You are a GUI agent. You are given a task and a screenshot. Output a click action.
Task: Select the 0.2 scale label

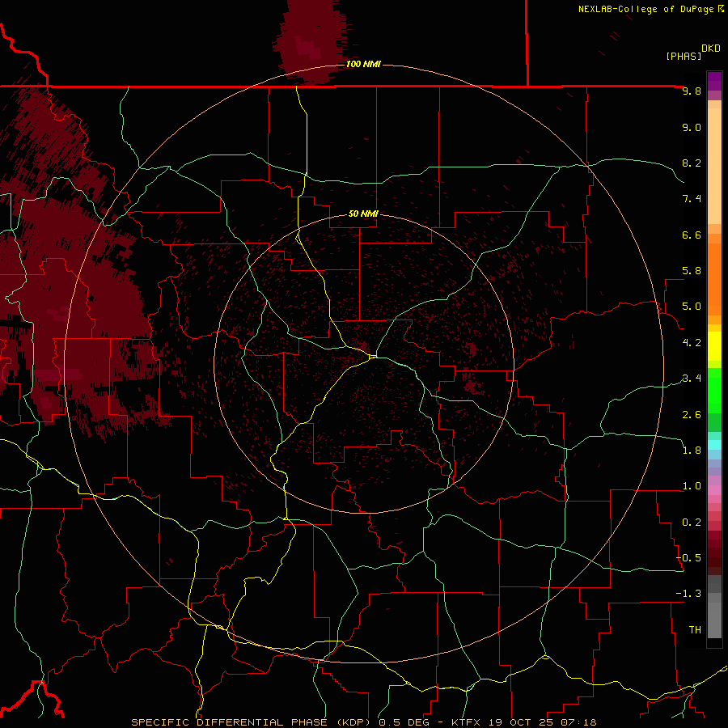pyautogui.click(x=692, y=523)
